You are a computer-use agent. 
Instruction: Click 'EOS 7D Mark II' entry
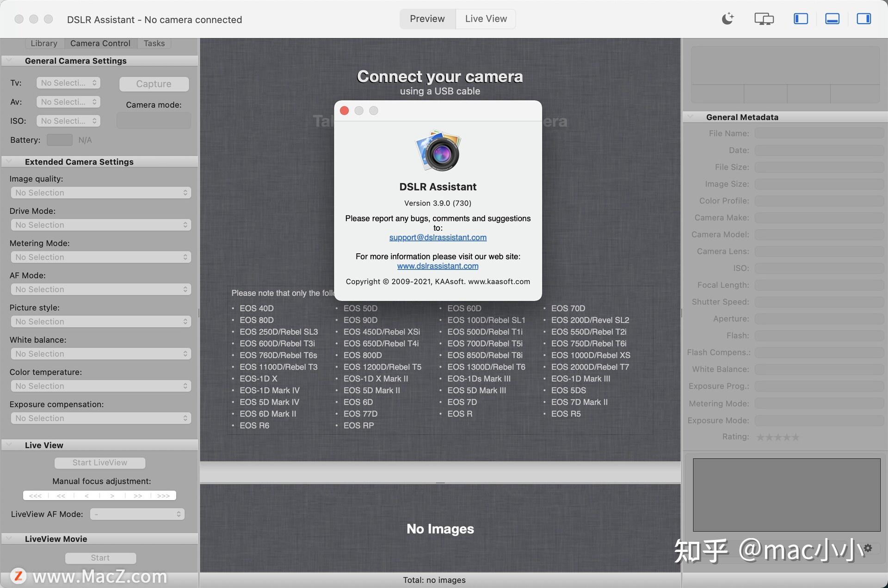pyautogui.click(x=579, y=402)
